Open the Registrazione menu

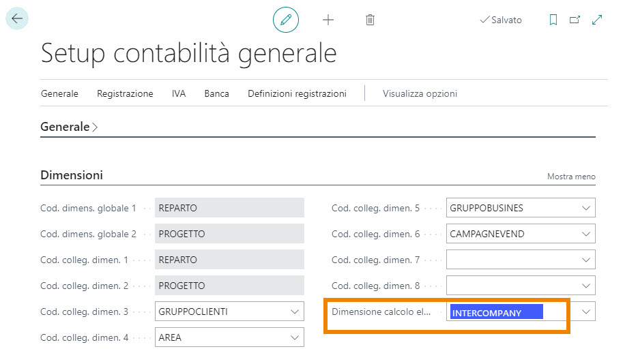tap(125, 93)
